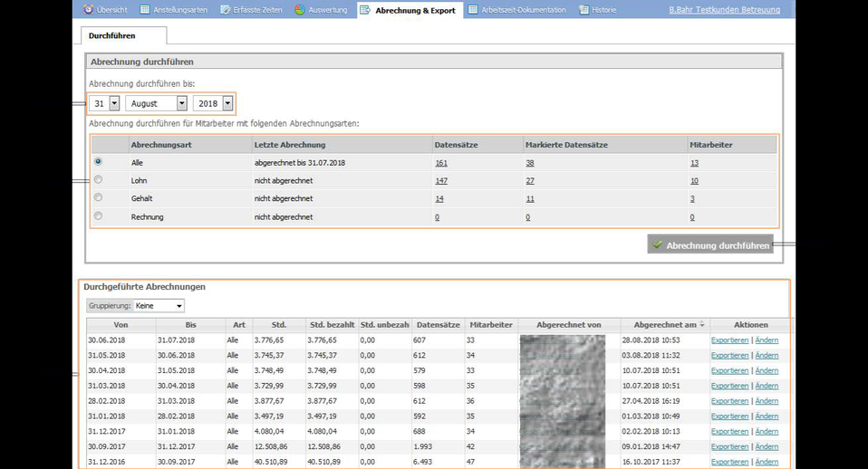Image resolution: width=868 pixels, height=469 pixels.
Task: Open the 11 marked records link for Gehalt
Action: click(530, 198)
